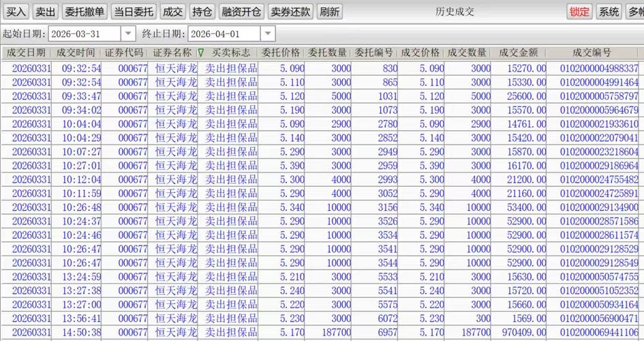
Task: Select amount 14761.00 cell
Action: pyautogui.click(x=527, y=124)
